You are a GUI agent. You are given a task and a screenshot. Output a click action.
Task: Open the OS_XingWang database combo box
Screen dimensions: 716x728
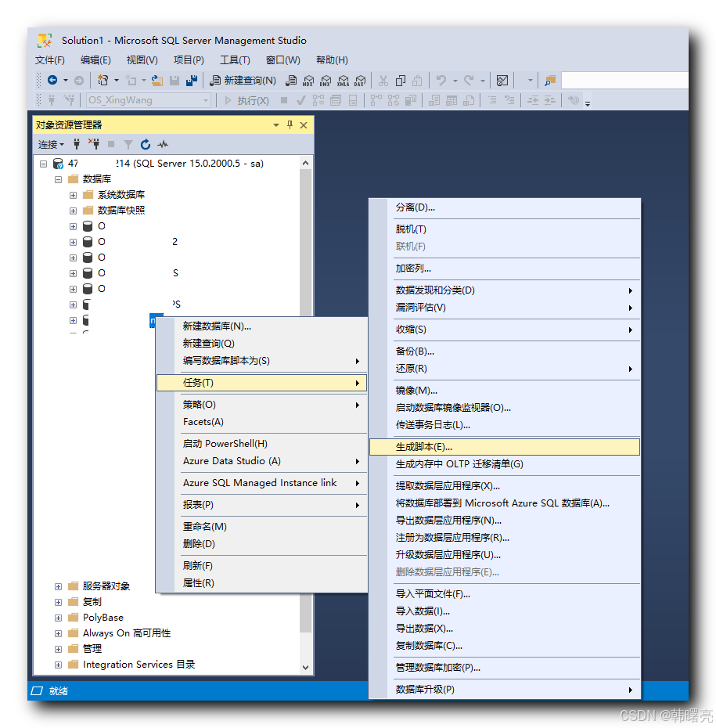(149, 100)
